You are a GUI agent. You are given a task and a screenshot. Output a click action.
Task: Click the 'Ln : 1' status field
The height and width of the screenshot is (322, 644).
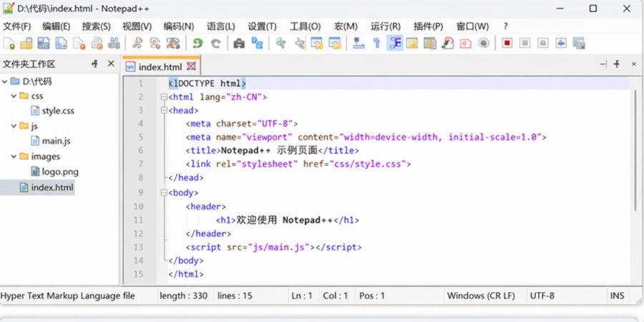pos(302,296)
